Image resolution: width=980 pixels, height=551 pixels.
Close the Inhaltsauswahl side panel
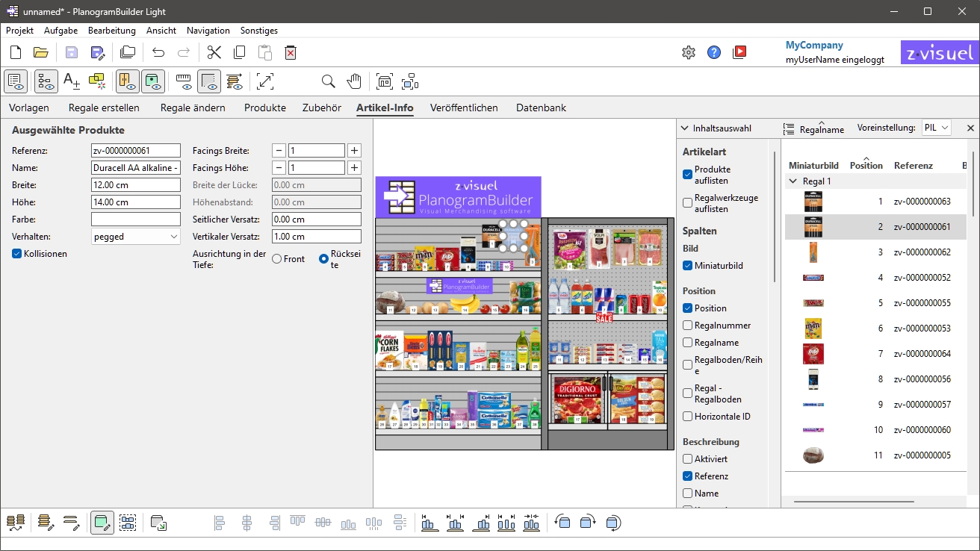(x=970, y=128)
